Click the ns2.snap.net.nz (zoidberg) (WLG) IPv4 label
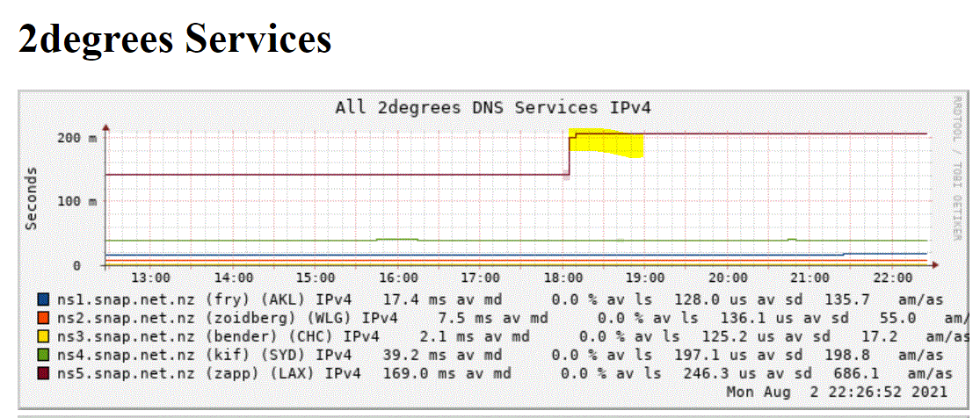The height and width of the screenshot is (418, 980). pos(227,319)
